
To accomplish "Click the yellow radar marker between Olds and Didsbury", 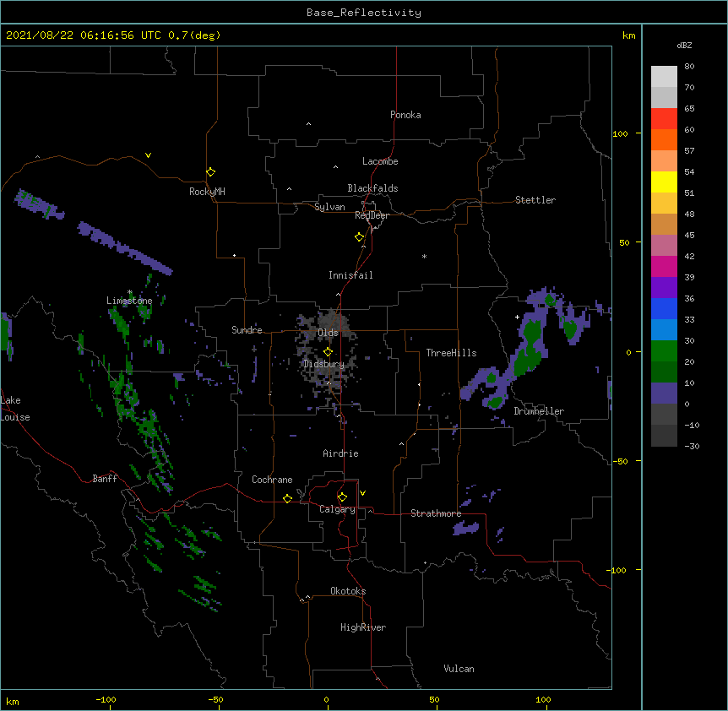I will tap(328, 352).
